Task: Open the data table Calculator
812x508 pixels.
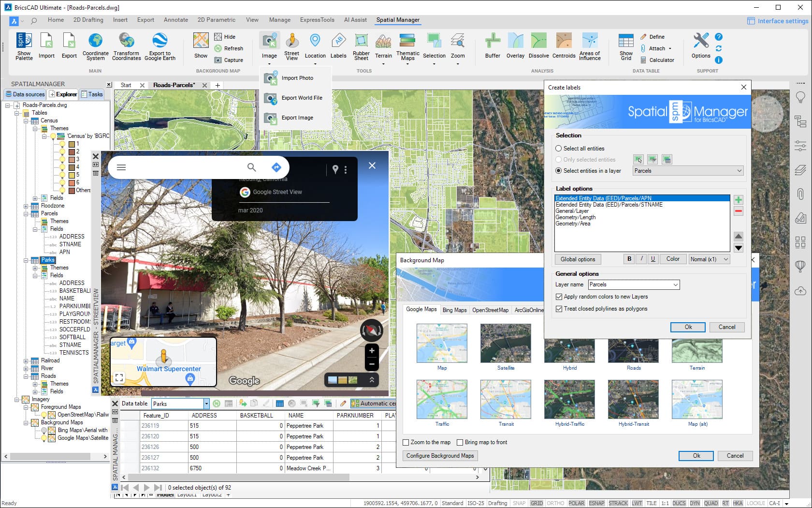Action: point(657,60)
